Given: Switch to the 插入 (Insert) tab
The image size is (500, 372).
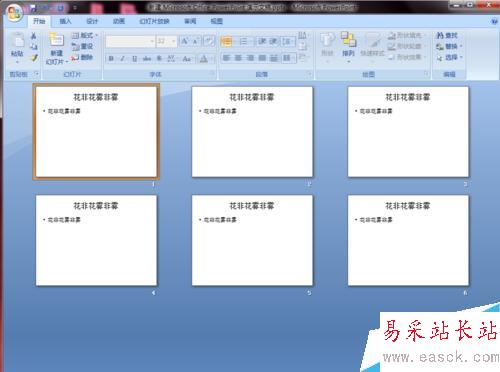Looking at the screenshot, I should 65,21.
